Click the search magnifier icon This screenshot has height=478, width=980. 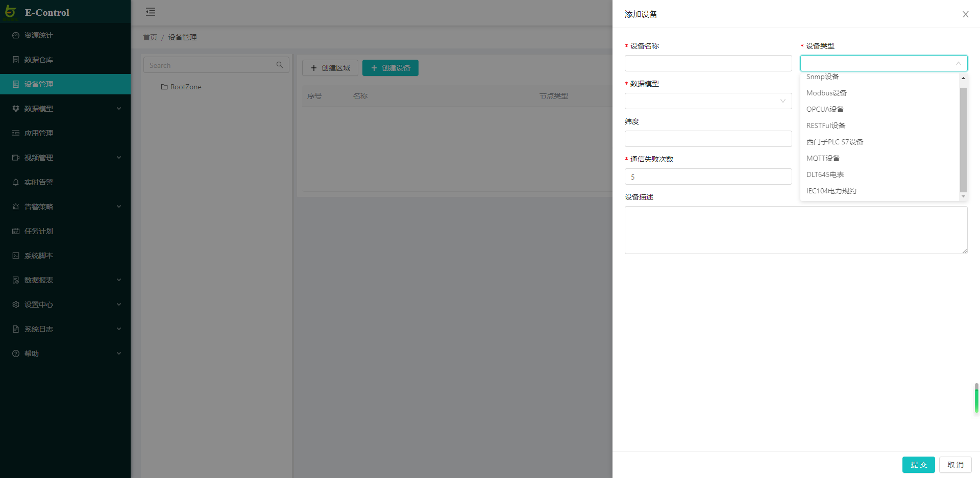280,65
